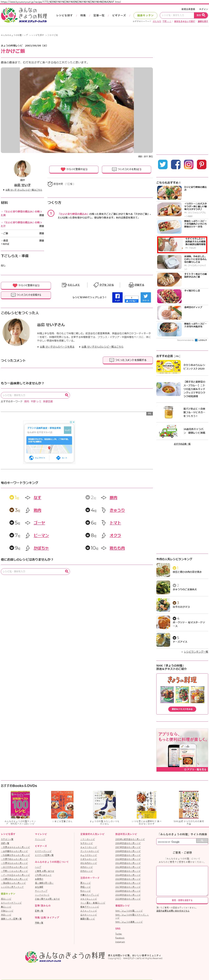Click the magnifier in the もう一品検索 search box
Image resolution: width=209 pixels, height=980 pixels.
(x=67, y=395)
